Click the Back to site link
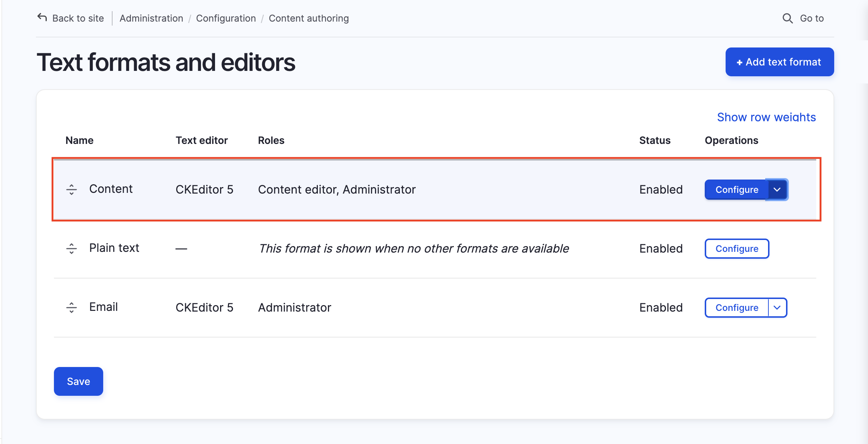Image resolution: width=868 pixels, height=444 pixels. pos(78,18)
